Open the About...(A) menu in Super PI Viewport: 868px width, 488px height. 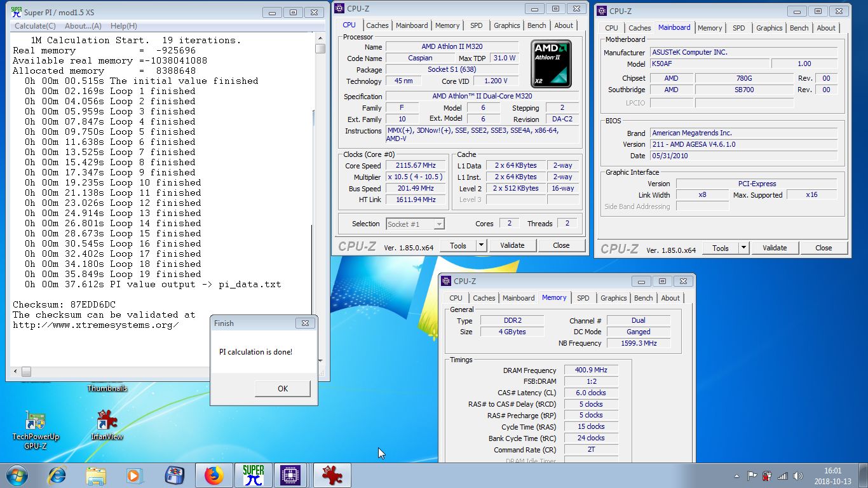pos(83,26)
